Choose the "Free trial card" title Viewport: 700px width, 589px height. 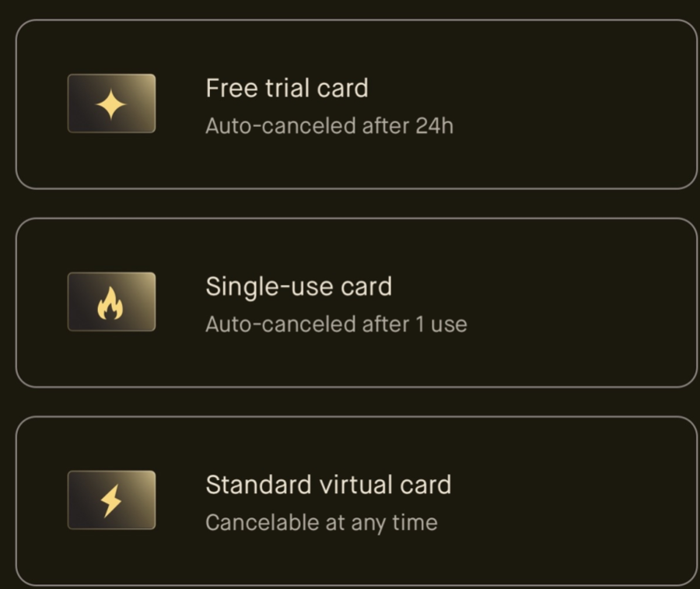[286, 88]
